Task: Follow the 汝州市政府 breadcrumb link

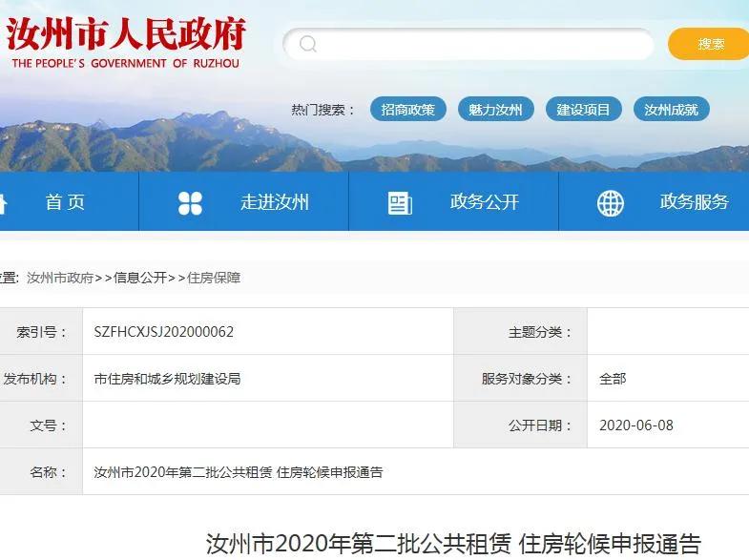Action: coord(60,278)
